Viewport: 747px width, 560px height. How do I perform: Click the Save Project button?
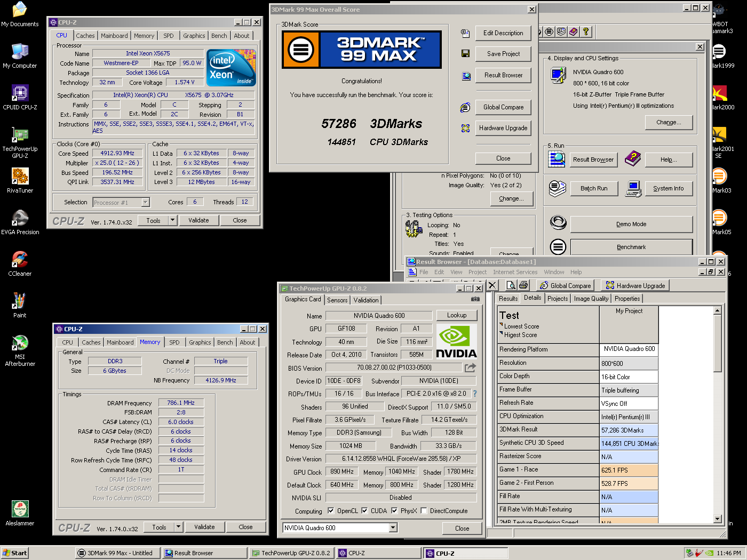point(503,54)
